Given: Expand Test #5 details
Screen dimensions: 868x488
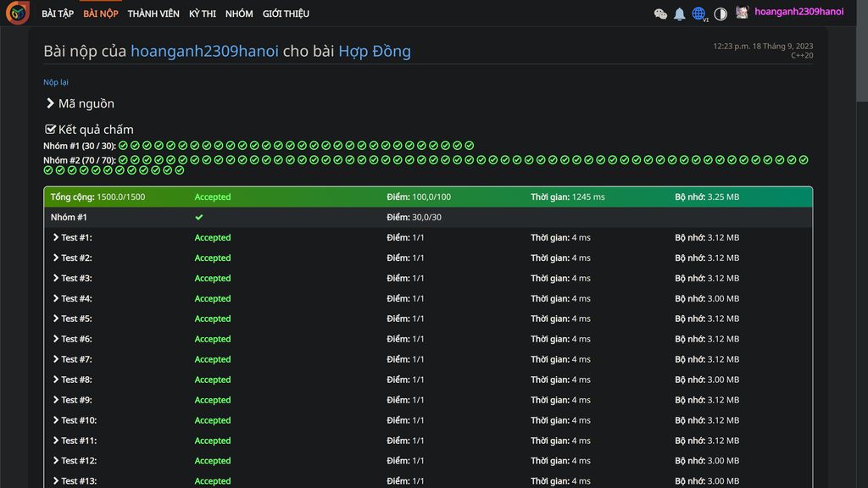Looking at the screenshot, I should click(56, 319).
